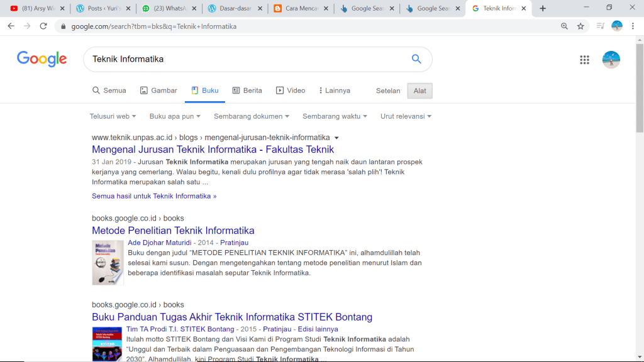Viewport: 644px width, 362px height.
Task: Click the Metode Penelitian book cover thumbnail
Action: click(108, 262)
